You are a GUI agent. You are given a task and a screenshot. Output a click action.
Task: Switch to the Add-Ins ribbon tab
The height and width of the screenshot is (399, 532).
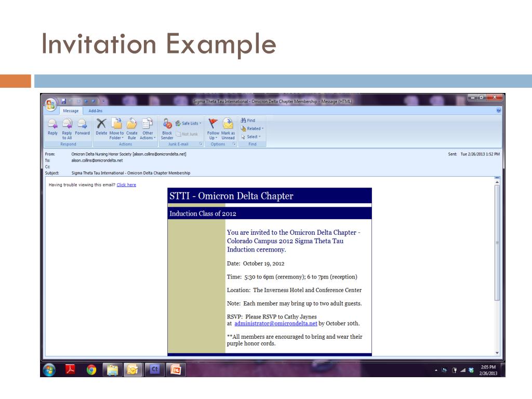pyautogui.click(x=96, y=111)
